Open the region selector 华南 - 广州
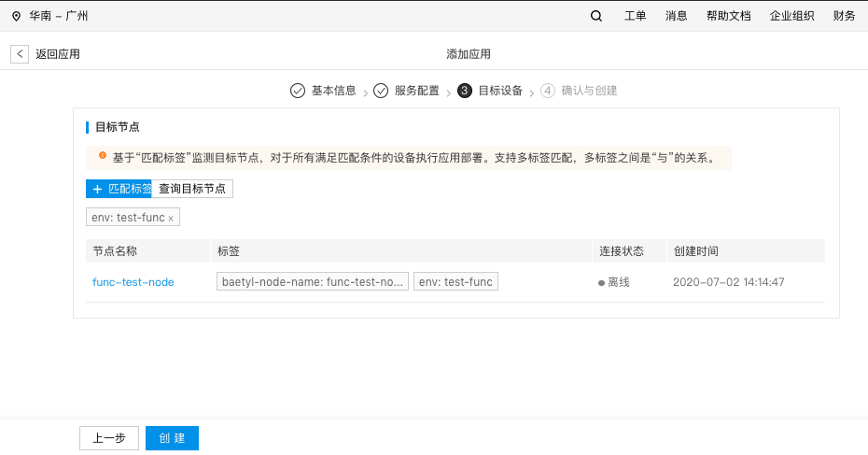The image size is (868, 455). pos(58,16)
